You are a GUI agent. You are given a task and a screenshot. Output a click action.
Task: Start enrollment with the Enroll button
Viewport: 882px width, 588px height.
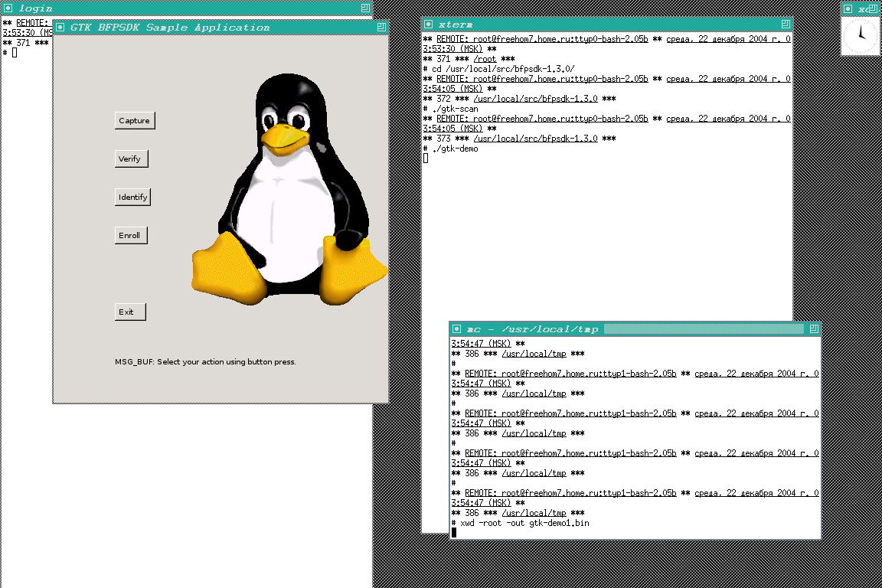click(129, 235)
